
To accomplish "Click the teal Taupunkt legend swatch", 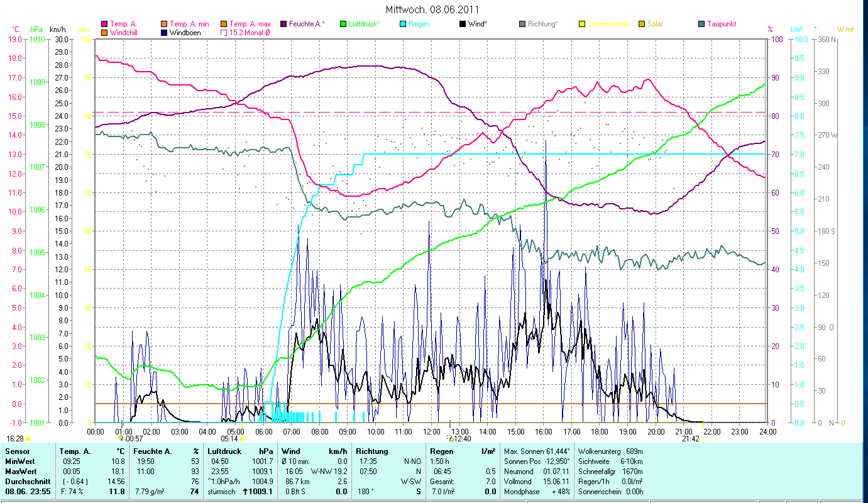I will click(x=701, y=24).
